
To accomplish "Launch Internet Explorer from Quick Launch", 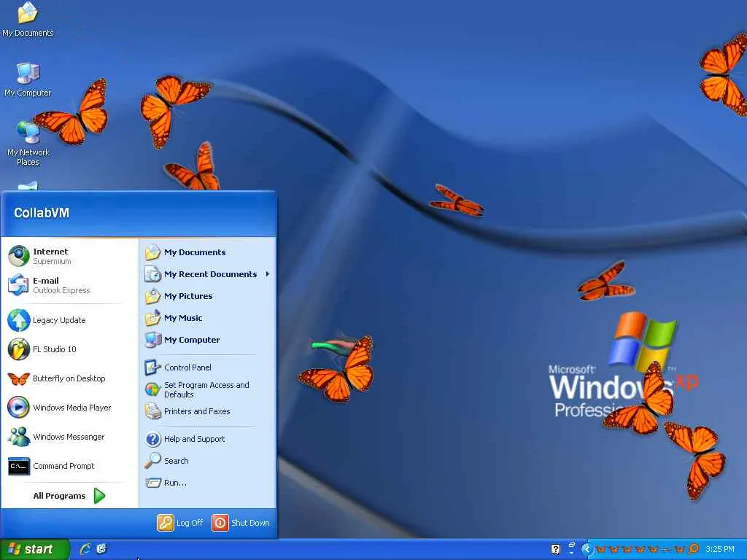I will (86, 549).
